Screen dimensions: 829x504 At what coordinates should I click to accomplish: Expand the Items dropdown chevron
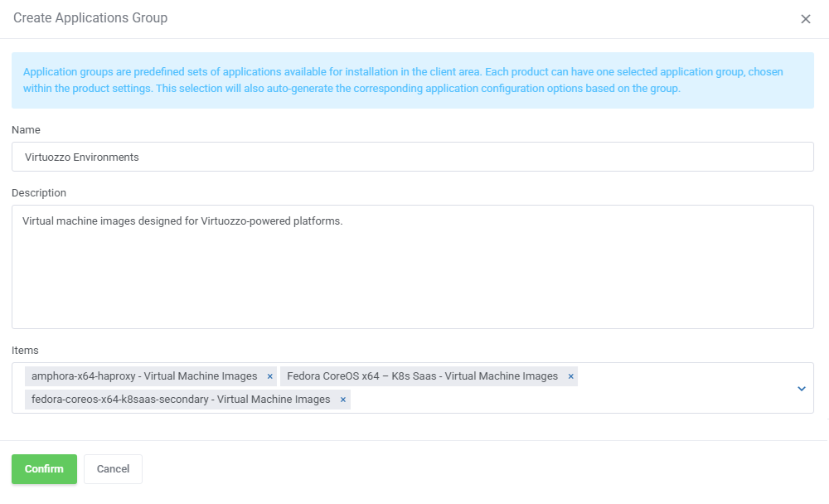click(x=801, y=388)
